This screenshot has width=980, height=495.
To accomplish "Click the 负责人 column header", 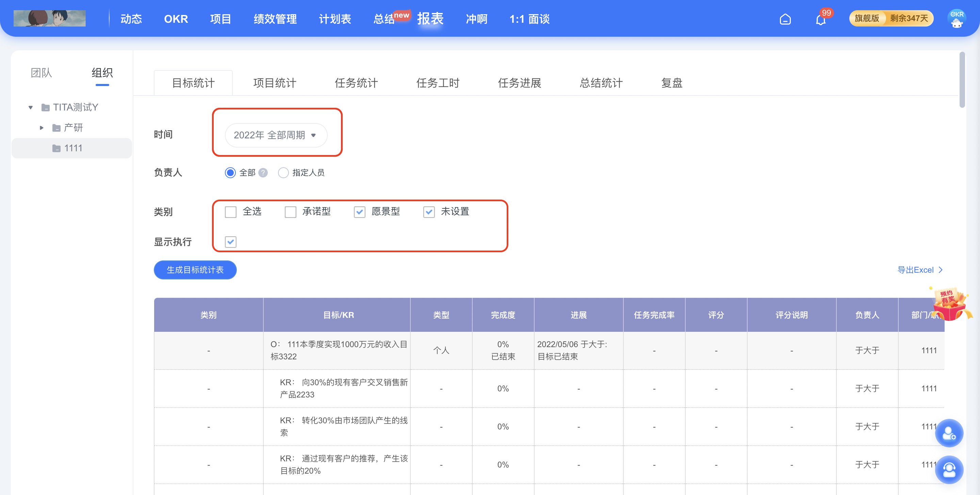I will coord(867,315).
